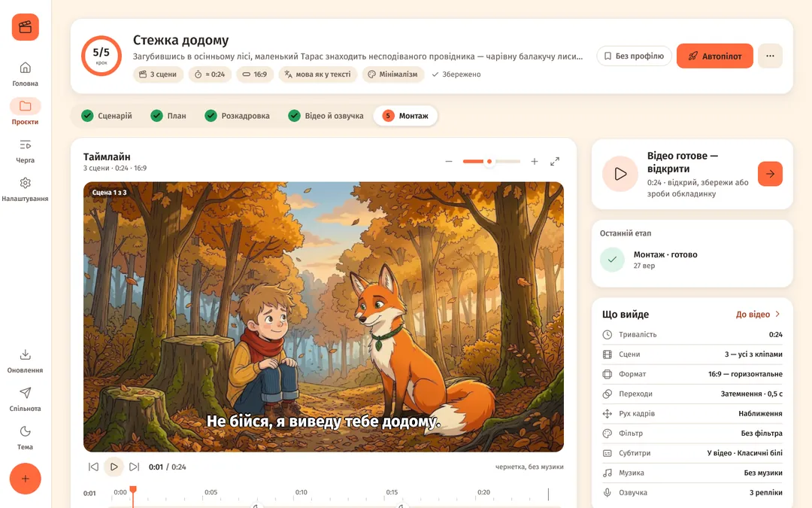Zoom out the timeline with minus icon
Image resolution: width=812 pixels, height=508 pixels.
click(x=449, y=162)
